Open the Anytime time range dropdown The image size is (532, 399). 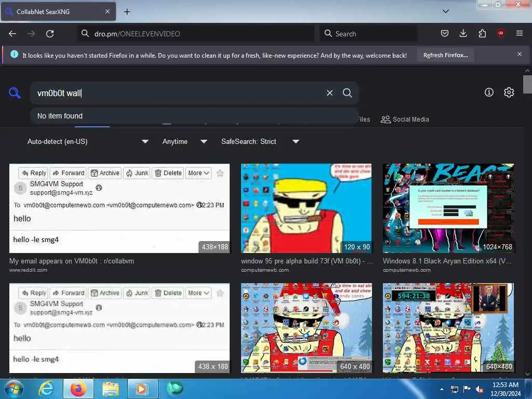click(x=184, y=141)
